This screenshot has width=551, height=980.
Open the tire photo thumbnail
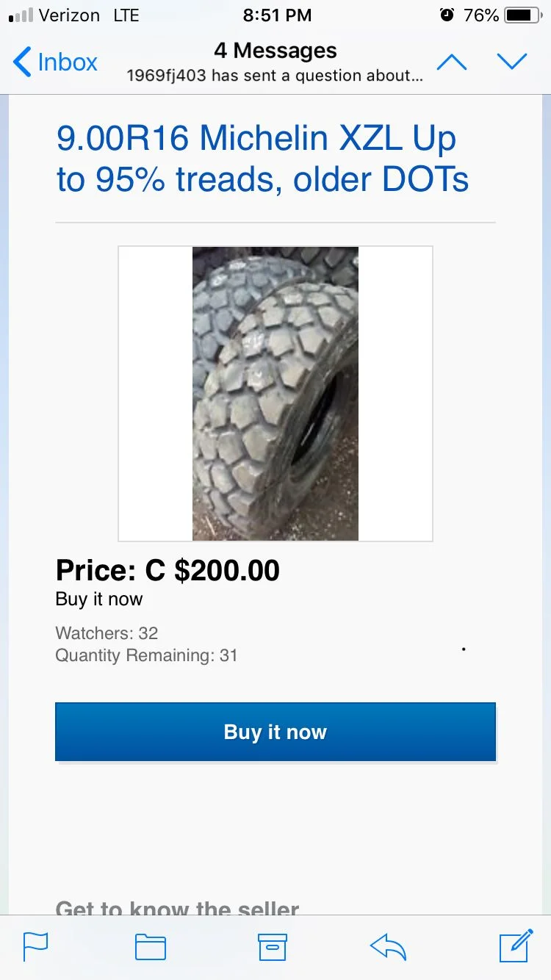point(275,394)
